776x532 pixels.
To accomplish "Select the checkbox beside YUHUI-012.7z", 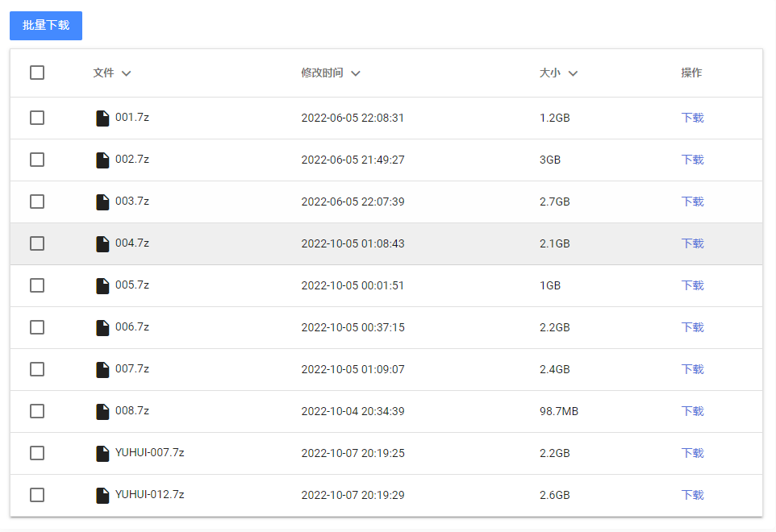I will [37, 495].
